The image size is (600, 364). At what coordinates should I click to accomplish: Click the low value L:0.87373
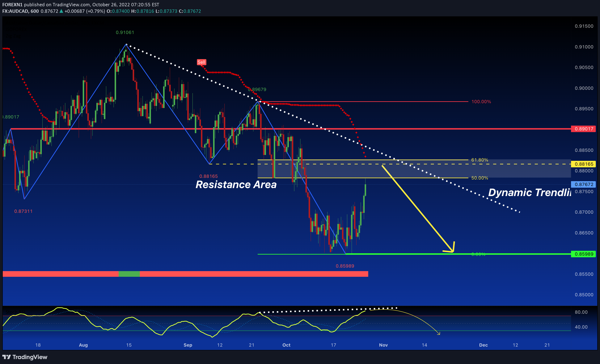click(x=166, y=11)
